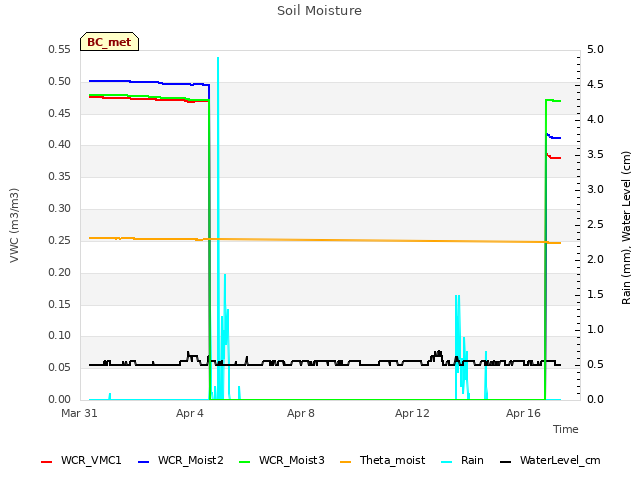Image resolution: width=640 pixels, height=480 pixels.
Task: Click the 2.5 right axis value
Action: point(595,224)
